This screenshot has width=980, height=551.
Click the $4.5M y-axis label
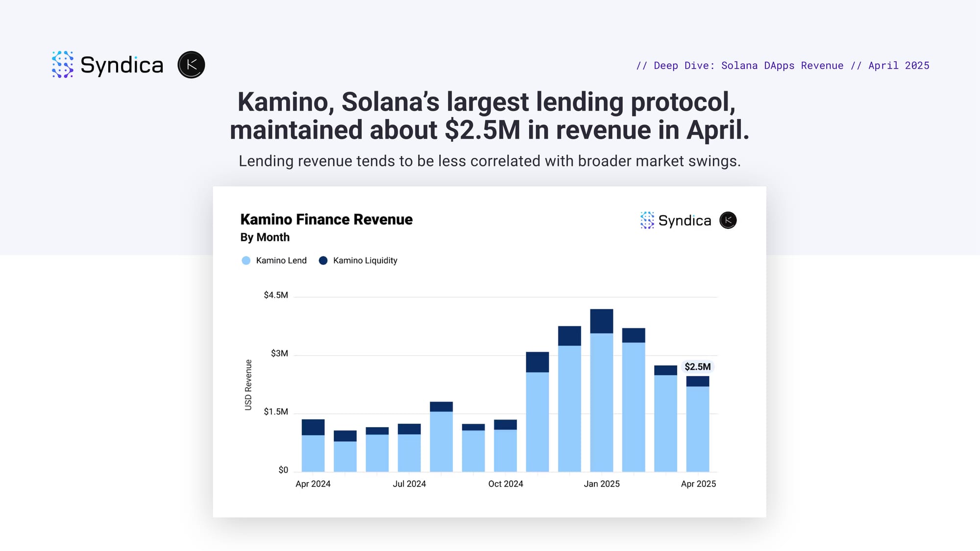(x=276, y=295)
